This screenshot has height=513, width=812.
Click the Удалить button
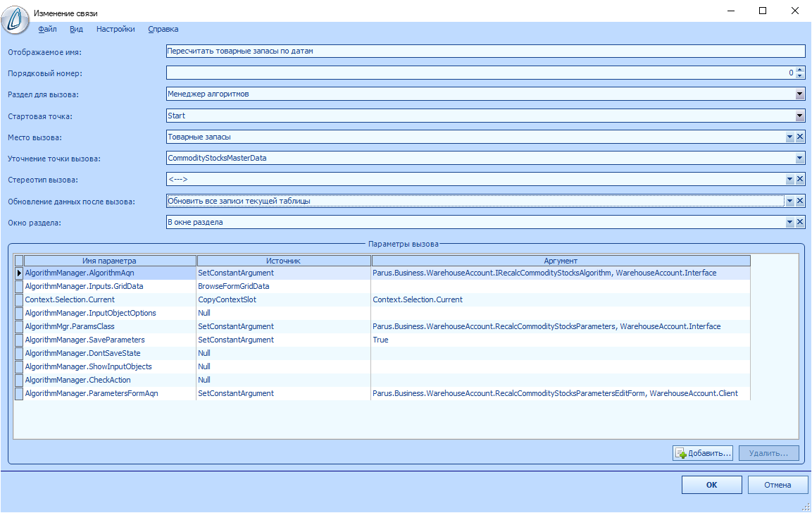coord(768,453)
